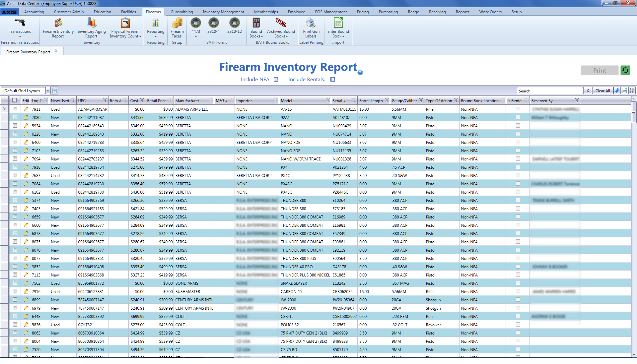Select row checkbox for log 7080

point(15,117)
